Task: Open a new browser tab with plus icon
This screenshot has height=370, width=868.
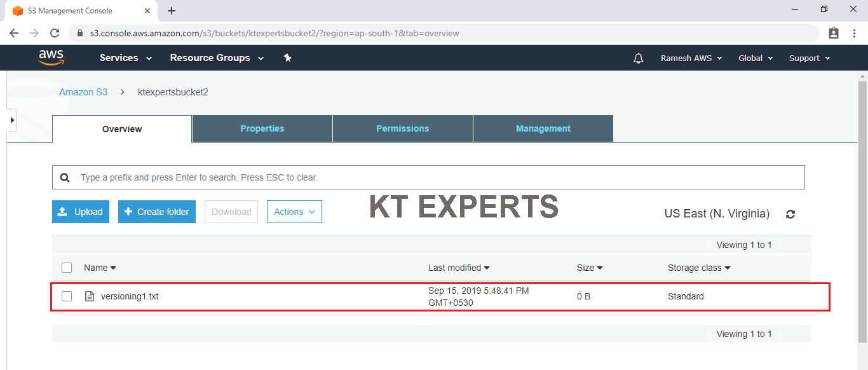Action: (x=172, y=11)
